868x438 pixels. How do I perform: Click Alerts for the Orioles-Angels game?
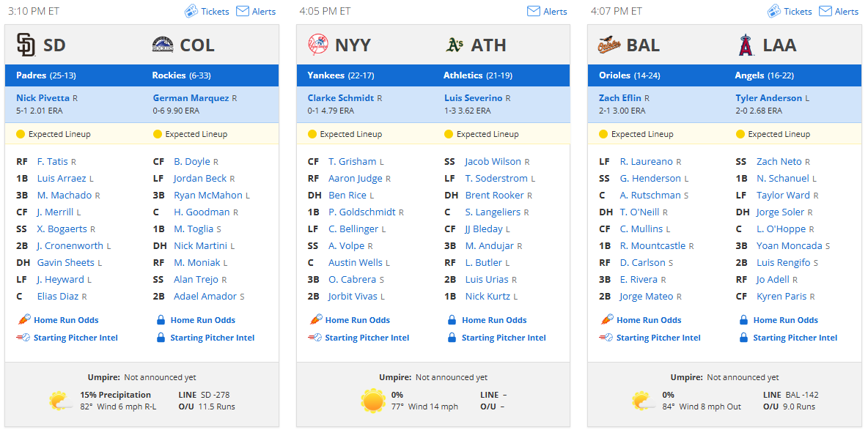(839, 11)
